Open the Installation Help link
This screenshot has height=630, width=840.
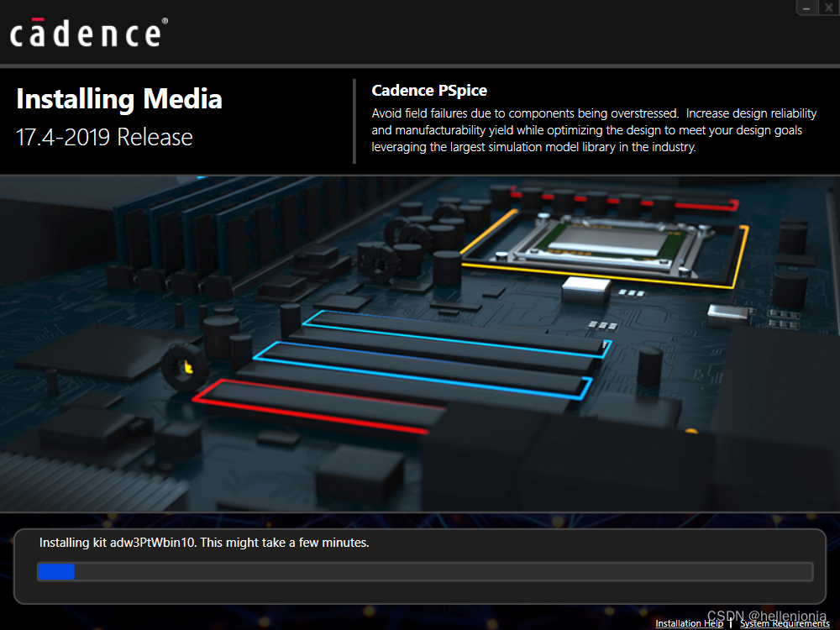pos(689,623)
